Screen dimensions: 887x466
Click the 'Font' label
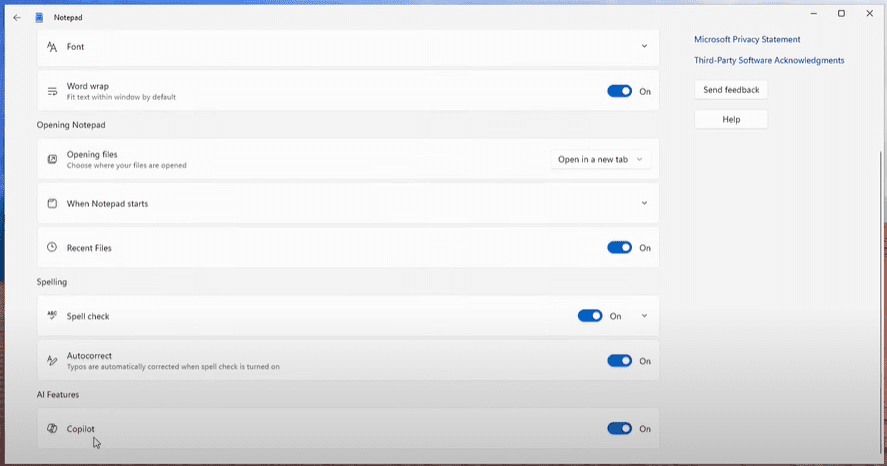click(x=75, y=47)
